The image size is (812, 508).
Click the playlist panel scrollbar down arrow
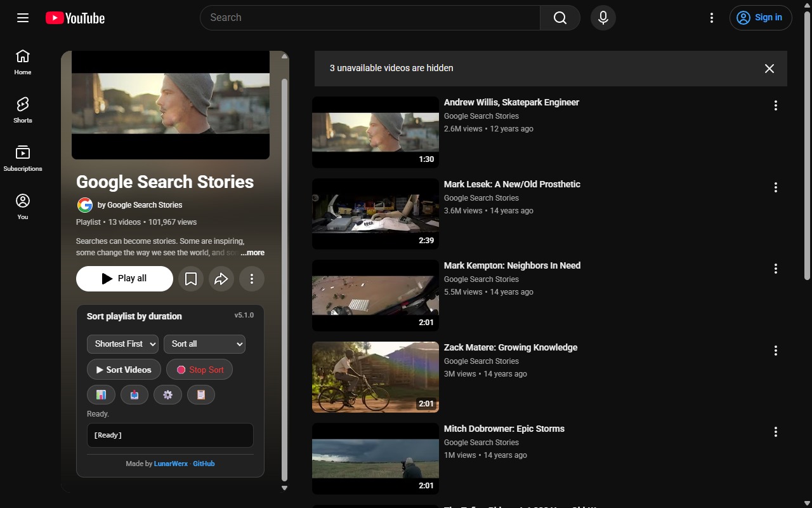(x=284, y=488)
